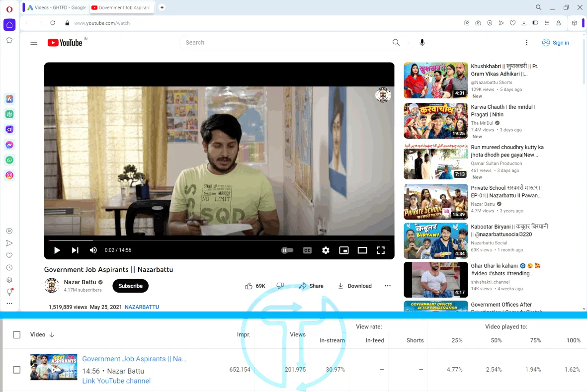Screen dimensions: 587x392
Task: Open the YouTube hamburger guide menu
Action: tap(34, 42)
